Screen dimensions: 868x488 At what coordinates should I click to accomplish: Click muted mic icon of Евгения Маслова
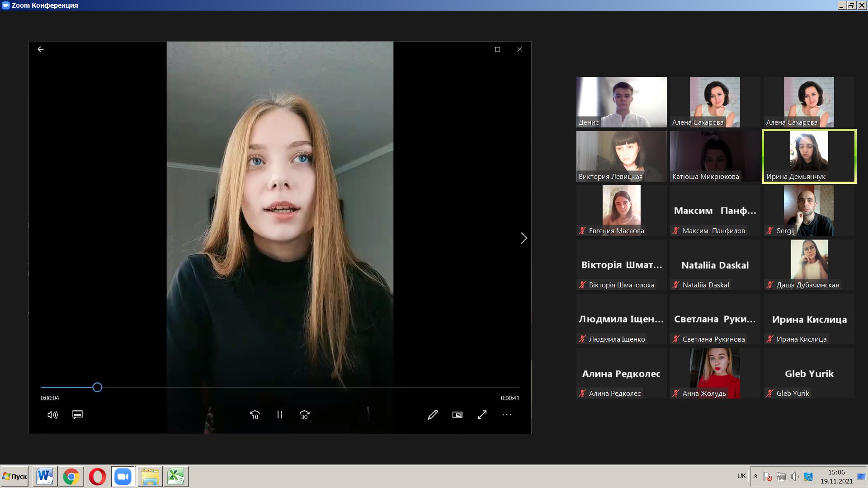[x=582, y=230]
